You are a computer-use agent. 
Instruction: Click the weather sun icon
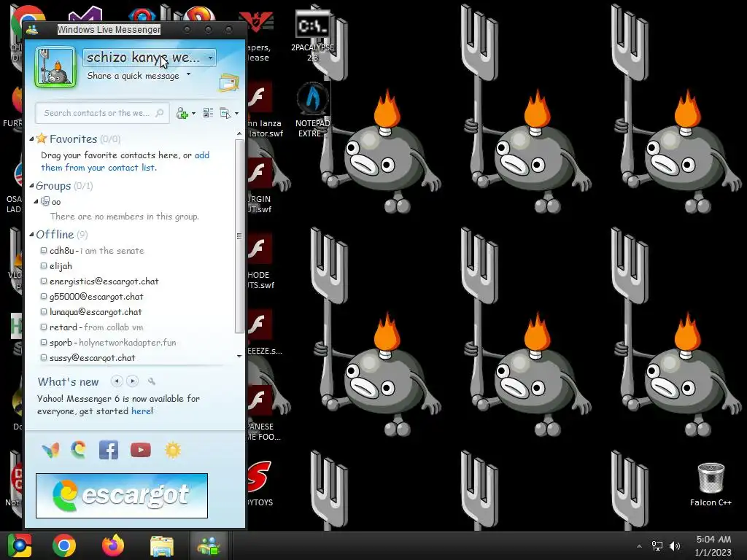point(173,450)
